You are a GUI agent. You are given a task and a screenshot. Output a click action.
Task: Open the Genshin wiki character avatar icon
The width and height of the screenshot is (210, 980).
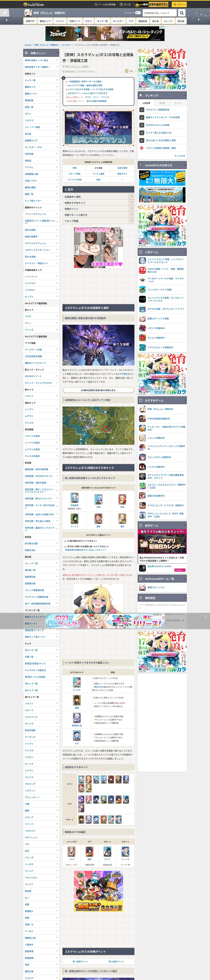tap(28, 13)
